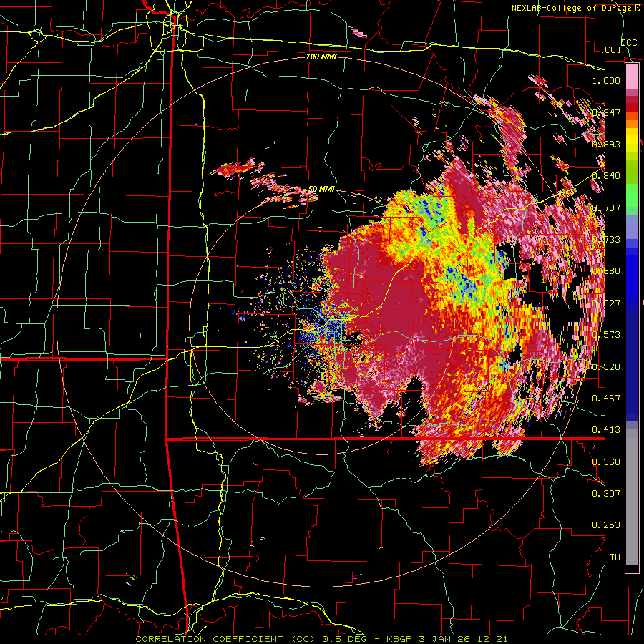Click the [CC] unit label above the color bar
Screen dimensions: 644x644
(611, 49)
